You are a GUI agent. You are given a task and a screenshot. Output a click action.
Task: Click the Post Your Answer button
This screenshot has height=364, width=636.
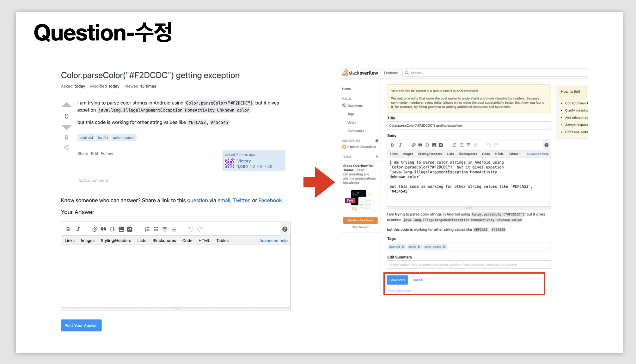click(x=81, y=325)
